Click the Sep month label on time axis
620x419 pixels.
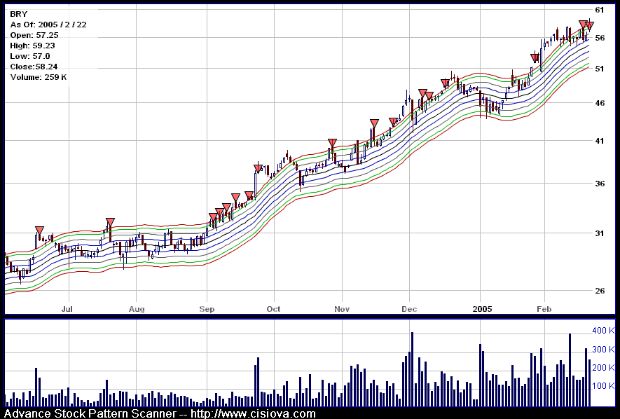(207, 308)
